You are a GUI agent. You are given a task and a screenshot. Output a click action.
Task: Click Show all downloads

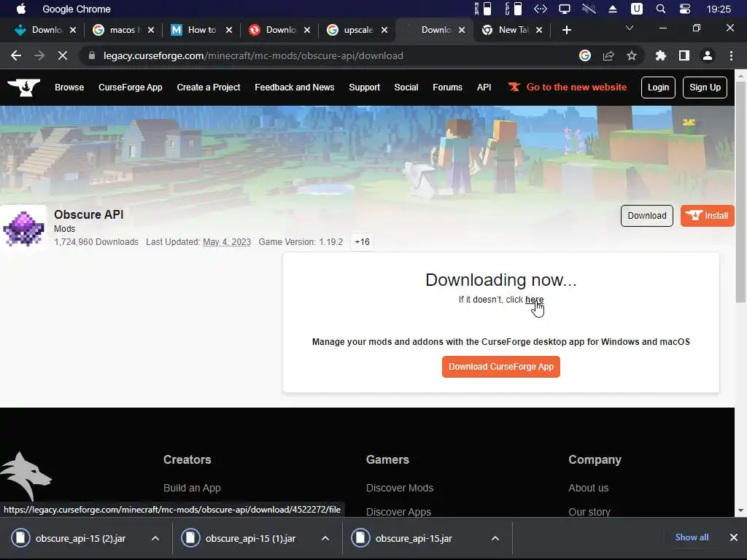692,537
